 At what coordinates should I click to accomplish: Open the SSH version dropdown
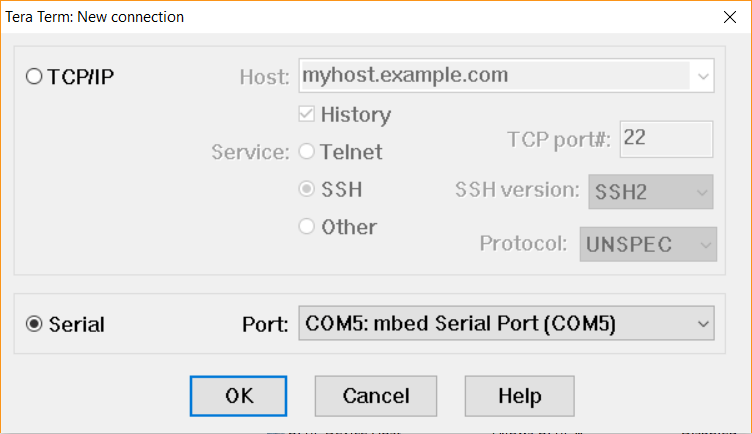[650, 191]
